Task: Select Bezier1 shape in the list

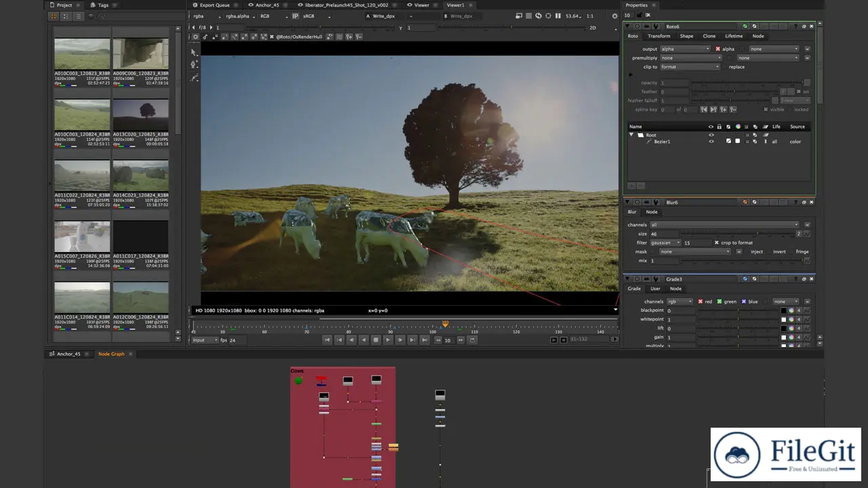Action: coord(662,142)
